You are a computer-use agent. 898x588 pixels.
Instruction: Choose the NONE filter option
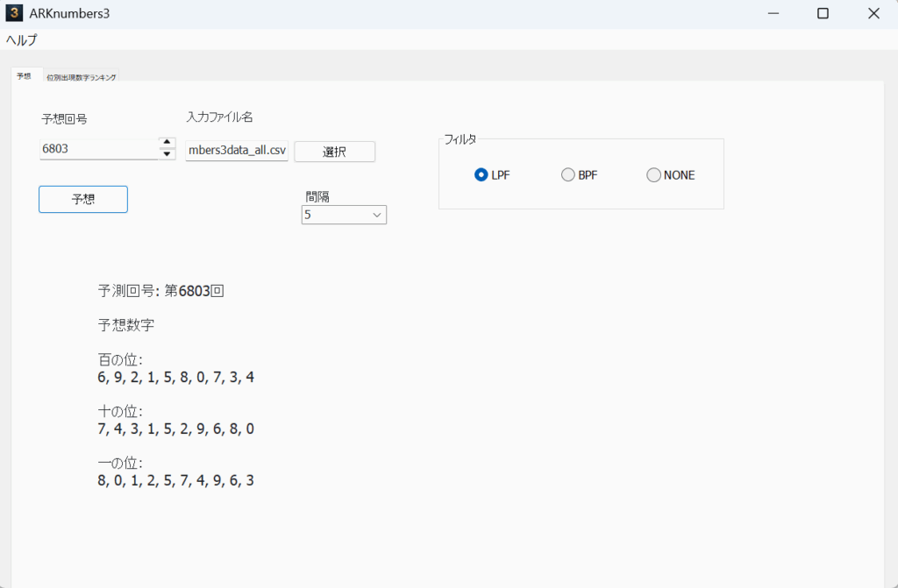point(653,174)
